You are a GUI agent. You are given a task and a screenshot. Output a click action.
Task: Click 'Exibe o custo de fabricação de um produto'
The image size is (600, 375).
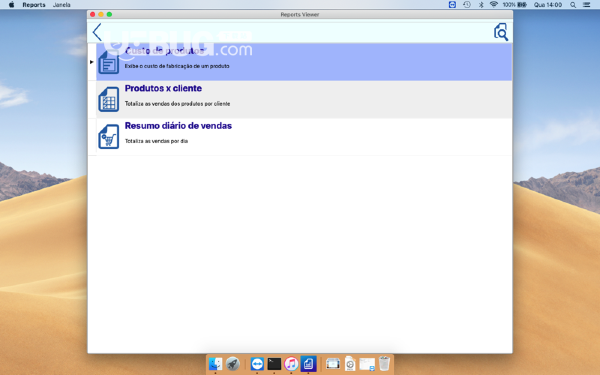point(177,66)
